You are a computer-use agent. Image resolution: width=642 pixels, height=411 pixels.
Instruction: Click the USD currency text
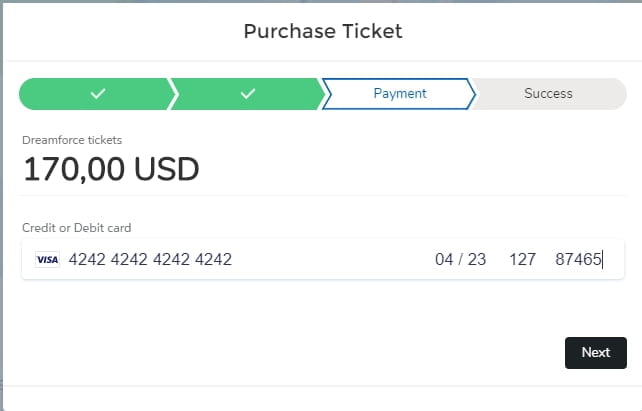pos(167,169)
